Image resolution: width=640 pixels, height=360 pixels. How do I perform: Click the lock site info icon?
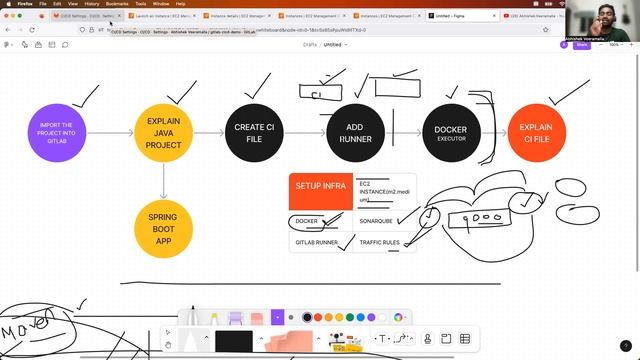[91, 30]
